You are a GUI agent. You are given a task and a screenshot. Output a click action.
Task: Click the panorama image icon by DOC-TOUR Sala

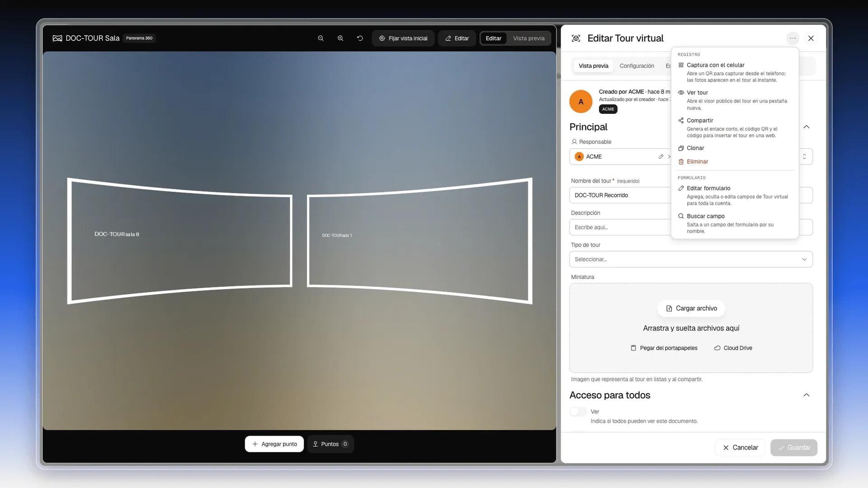[57, 38]
